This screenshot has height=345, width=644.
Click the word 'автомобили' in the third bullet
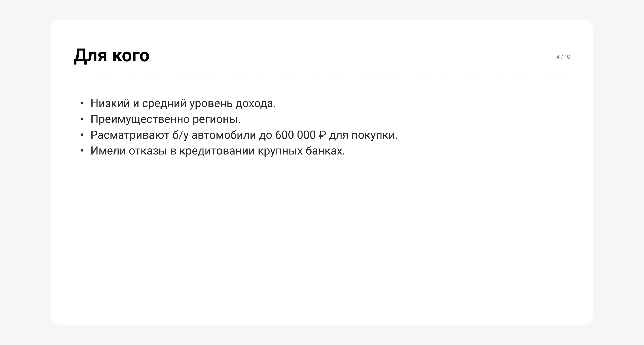point(224,135)
